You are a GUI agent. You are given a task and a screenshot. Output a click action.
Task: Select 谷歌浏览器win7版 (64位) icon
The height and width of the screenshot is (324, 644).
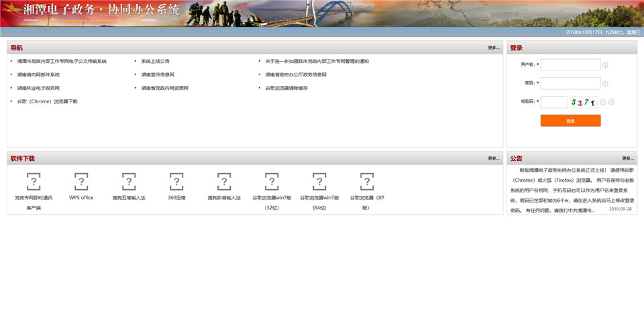coord(319,181)
